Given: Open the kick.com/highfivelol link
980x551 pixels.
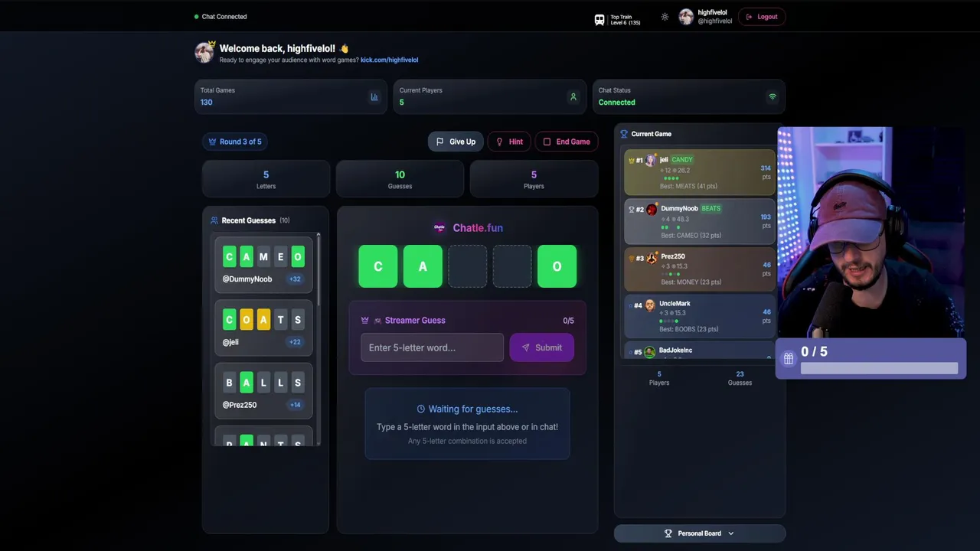Looking at the screenshot, I should pyautogui.click(x=389, y=60).
